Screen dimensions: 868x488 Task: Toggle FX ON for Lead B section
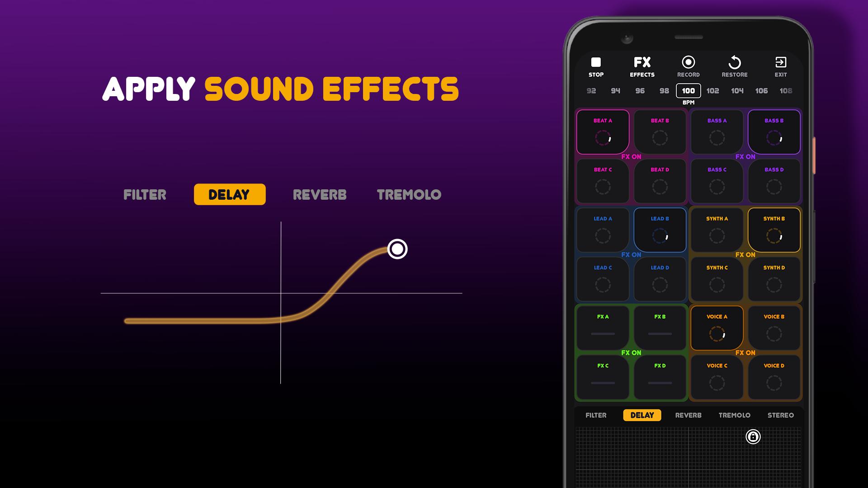point(631,254)
